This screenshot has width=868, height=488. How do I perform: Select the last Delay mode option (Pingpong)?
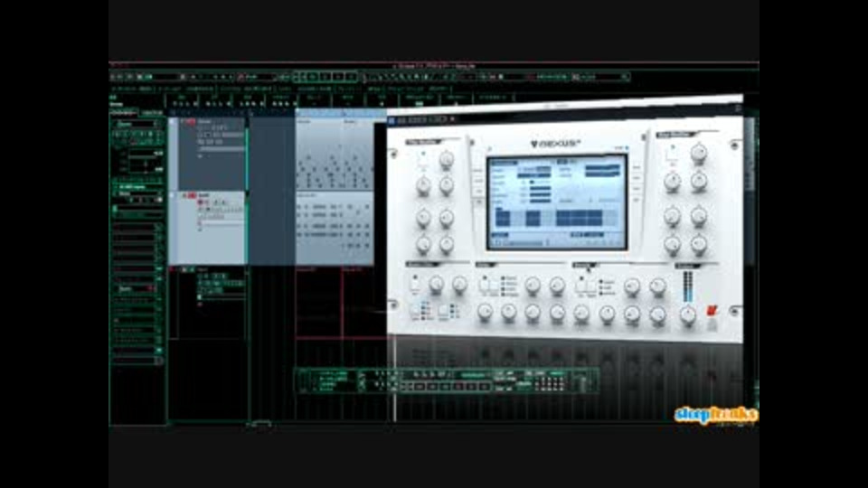tap(509, 295)
